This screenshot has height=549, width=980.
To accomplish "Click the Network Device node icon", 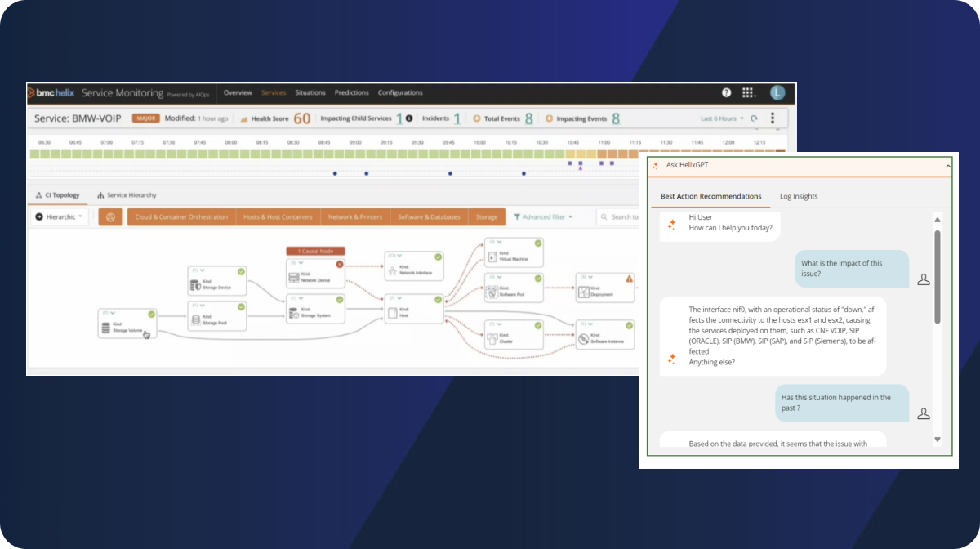I will click(294, 279).
